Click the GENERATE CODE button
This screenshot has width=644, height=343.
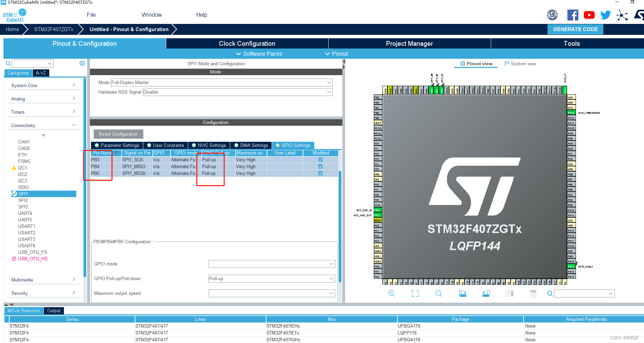point(575,29)
